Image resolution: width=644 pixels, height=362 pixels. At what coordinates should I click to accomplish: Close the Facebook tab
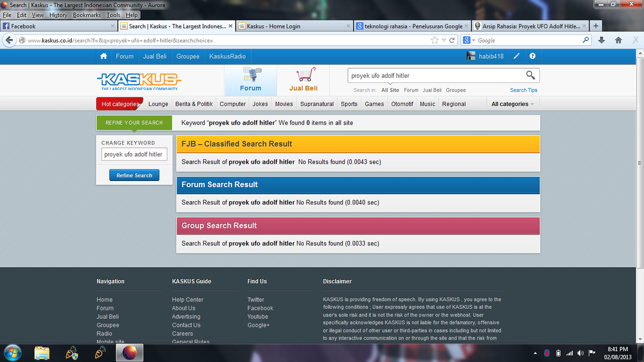click(113, 26)
